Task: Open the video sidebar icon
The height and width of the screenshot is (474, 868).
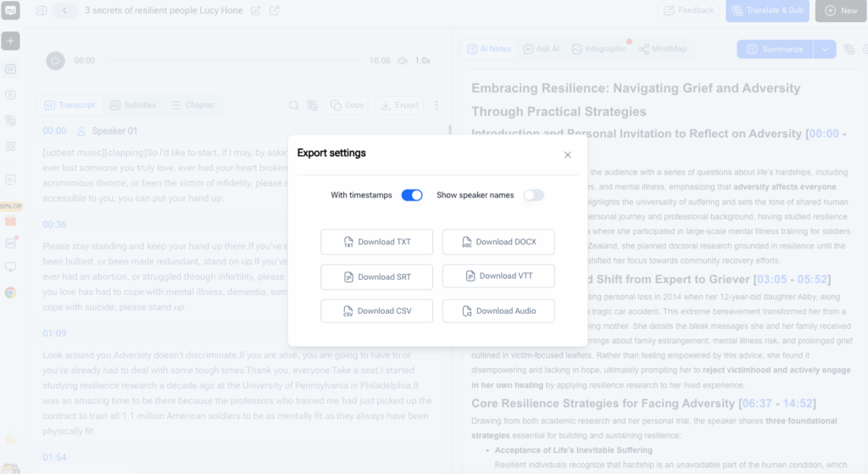Action: [x=10, y=95]
